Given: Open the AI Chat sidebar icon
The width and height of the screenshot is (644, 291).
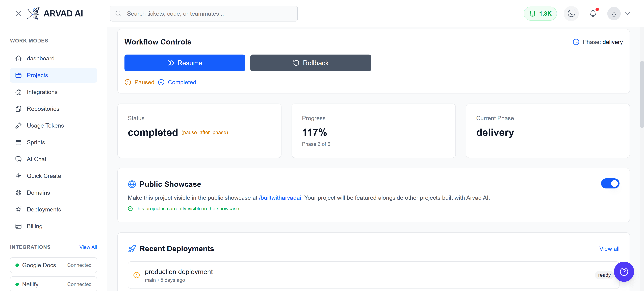Looking at the screenshot, I should click(19, 159).
